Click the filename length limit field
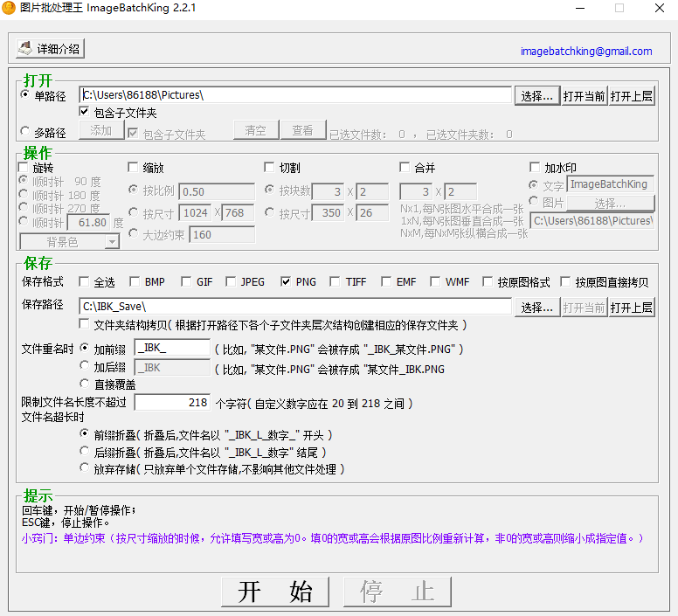Screen dimensions: 678x616 tap(172, 403)
